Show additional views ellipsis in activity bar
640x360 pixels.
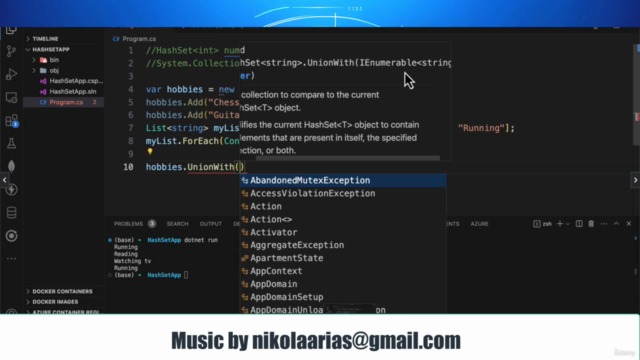(x=11, y=258)
